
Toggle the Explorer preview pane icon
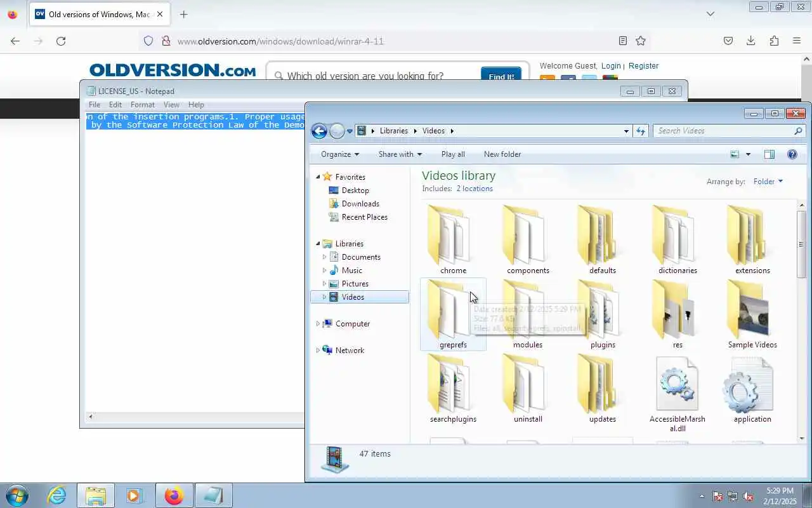[x=769, y=154]
